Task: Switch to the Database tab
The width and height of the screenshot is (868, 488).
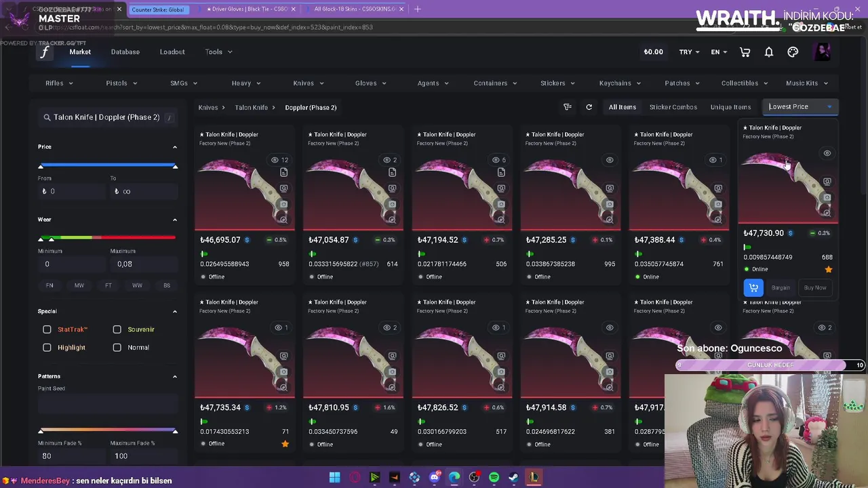Action: click(x=125, y=52)
